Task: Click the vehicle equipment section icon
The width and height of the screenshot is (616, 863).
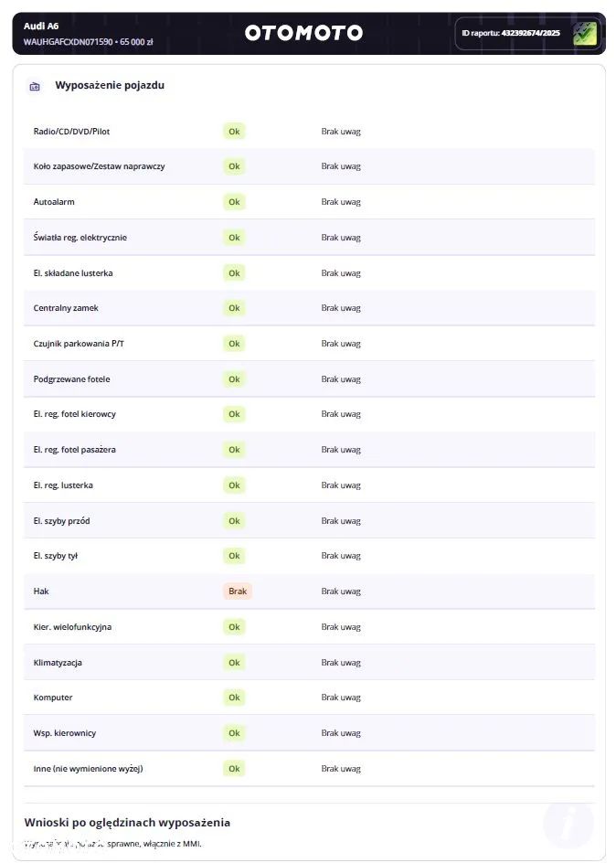Action: pos(35,86)
